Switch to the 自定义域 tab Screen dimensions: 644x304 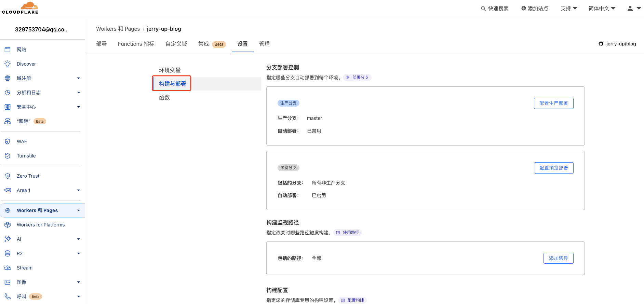tap(176, 44)
